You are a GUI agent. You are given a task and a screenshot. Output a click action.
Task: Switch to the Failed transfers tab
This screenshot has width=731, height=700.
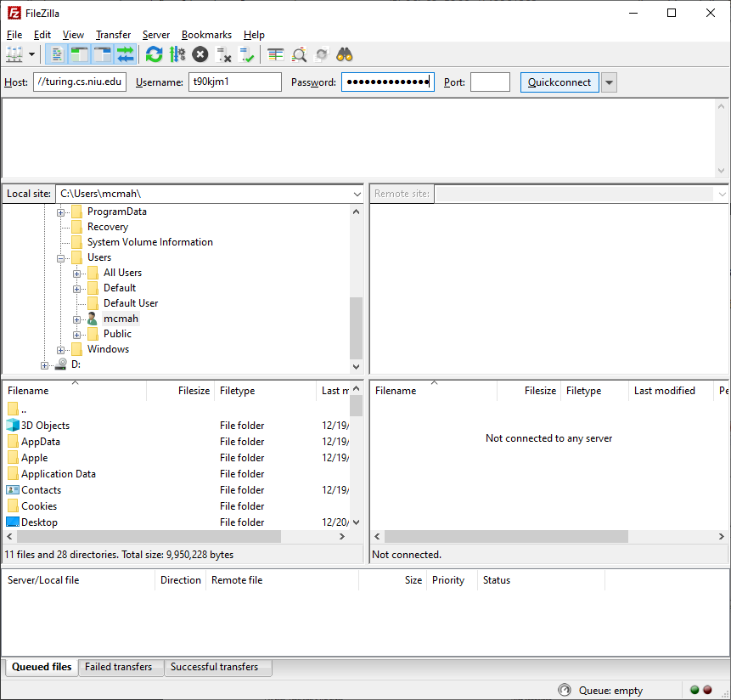121,668
